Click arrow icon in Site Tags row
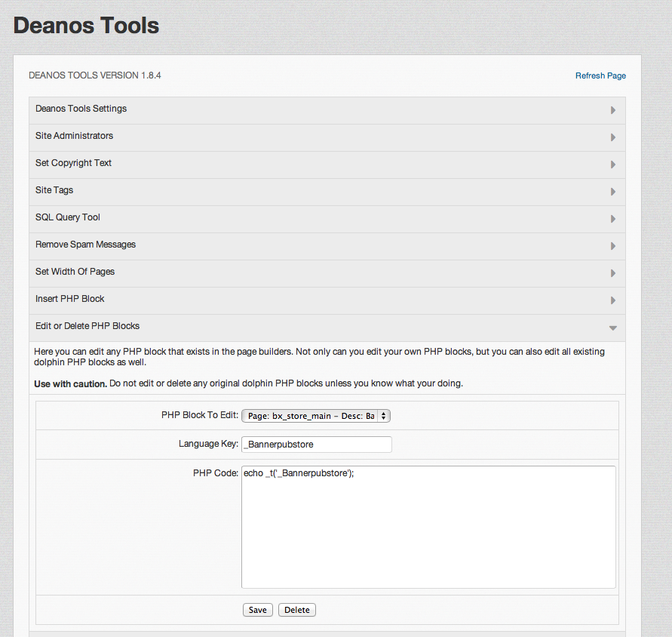This screenshot has height=637, width=672. point(612,192)
